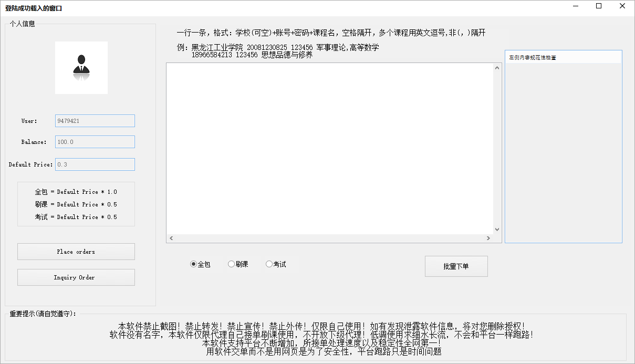This screenshot has height=364, width=635.
Task: Click the user avatar picture
Action: pos(81,68)
